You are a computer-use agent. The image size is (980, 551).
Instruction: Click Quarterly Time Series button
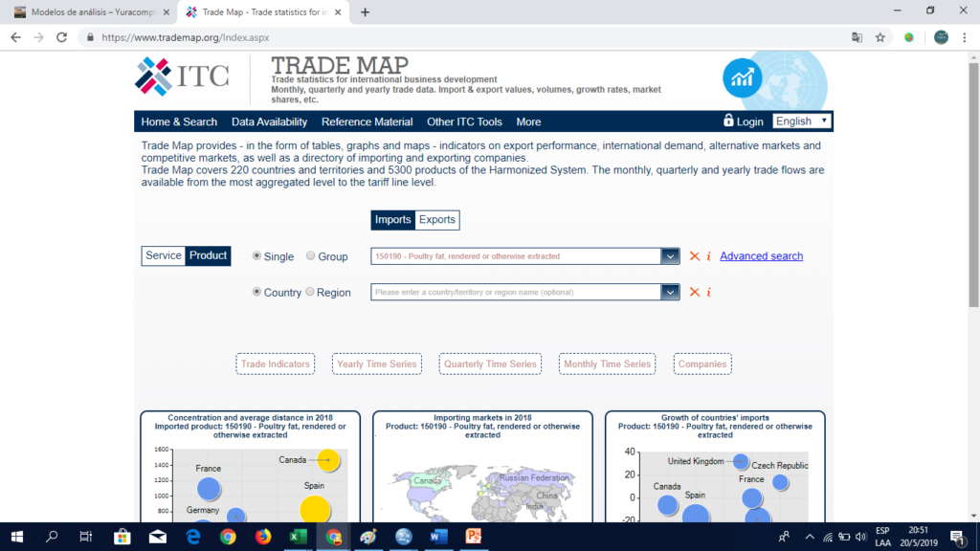click(490, 364)
